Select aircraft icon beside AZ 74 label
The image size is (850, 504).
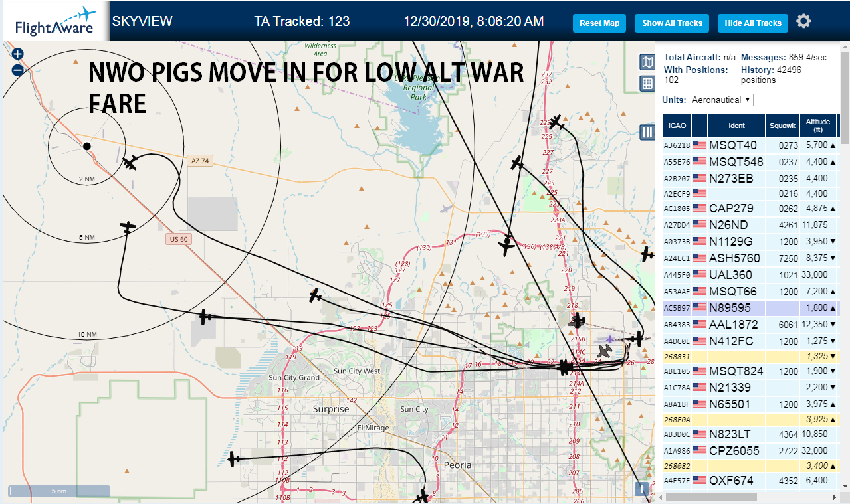[x=130, y=163]
